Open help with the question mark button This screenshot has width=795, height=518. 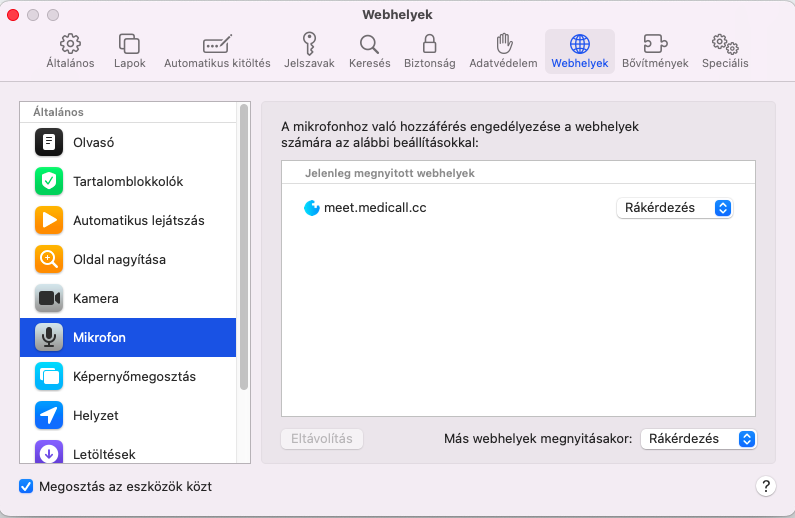tap(766, 487)
